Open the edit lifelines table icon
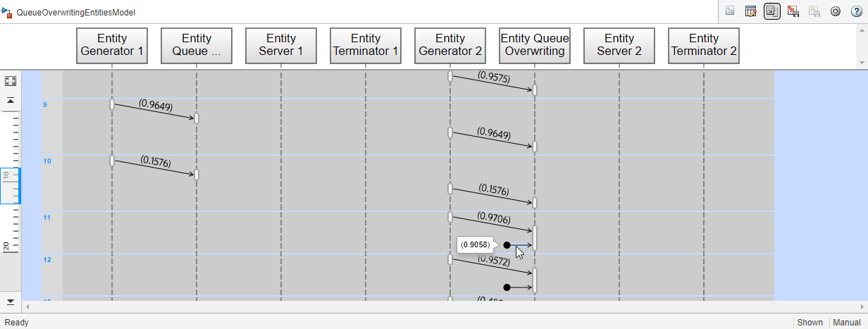 [751, 11]
